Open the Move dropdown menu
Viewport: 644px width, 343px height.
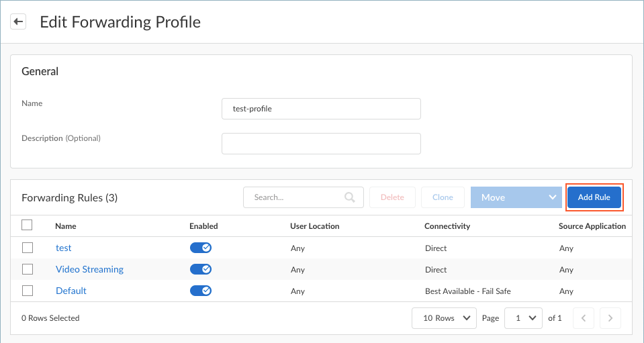pos(516,197)
